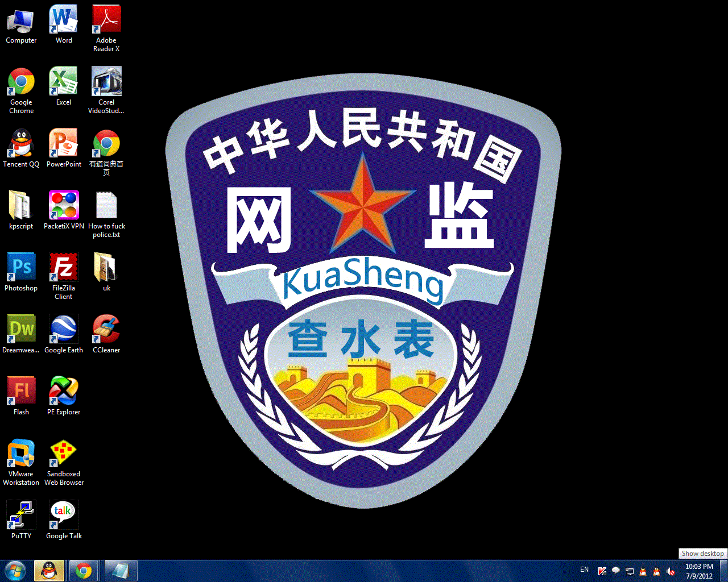This screenshot has width=728, height=582.
Task: Select the Dreamweaver desktop icon
Action: (21, 334)
